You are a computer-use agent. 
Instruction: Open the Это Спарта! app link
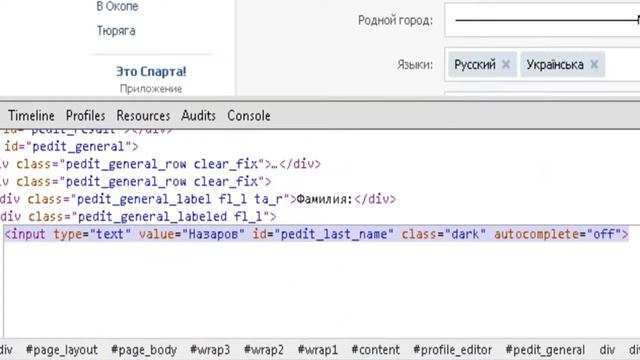[151, 71]
